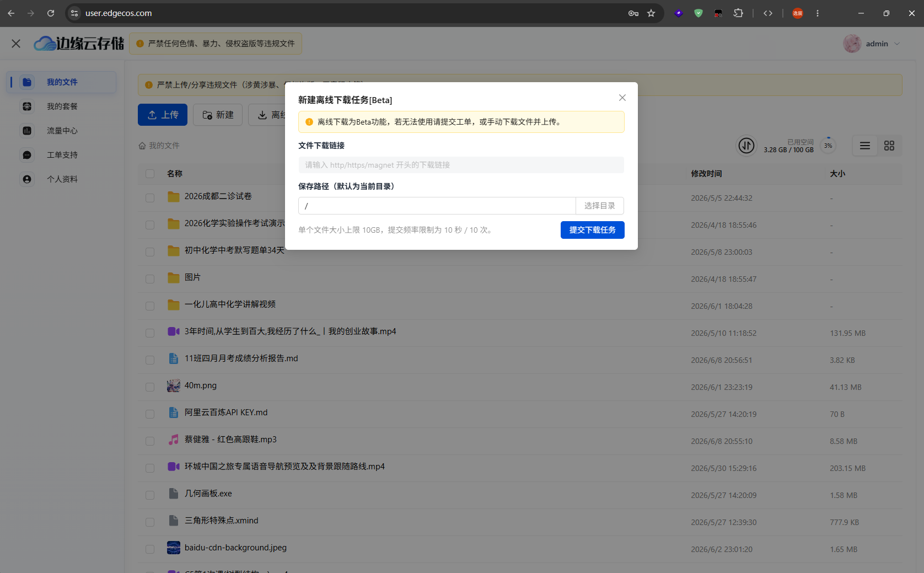The height and width of the screenshot is (573, 924).
Task: Click the 40m.png thumbnail
Action: pos(174,385)
